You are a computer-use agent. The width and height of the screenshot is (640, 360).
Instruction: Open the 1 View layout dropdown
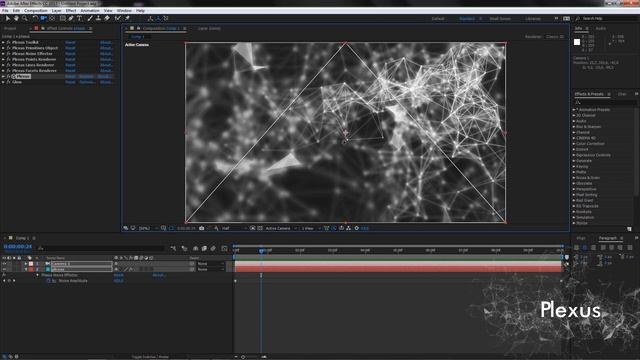310,228
